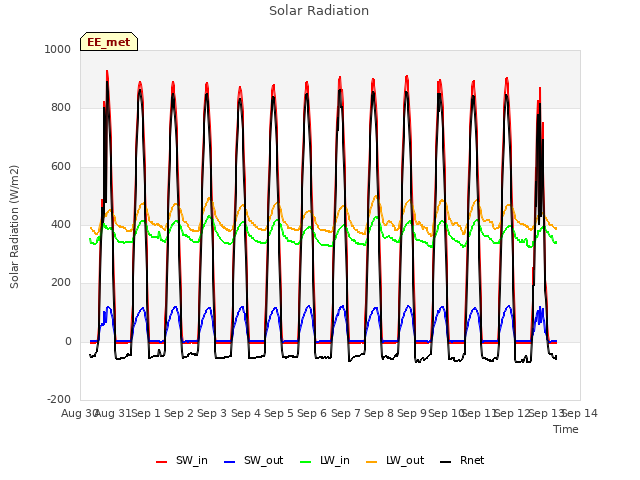
Task: Click the -200 y-axis tick label
Action: (59, 399)
